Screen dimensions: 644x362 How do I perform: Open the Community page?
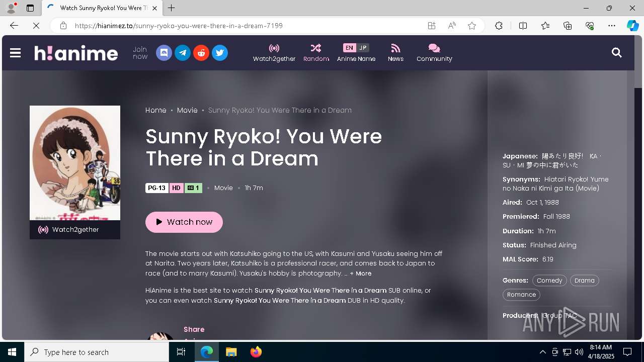coord(434,53)
